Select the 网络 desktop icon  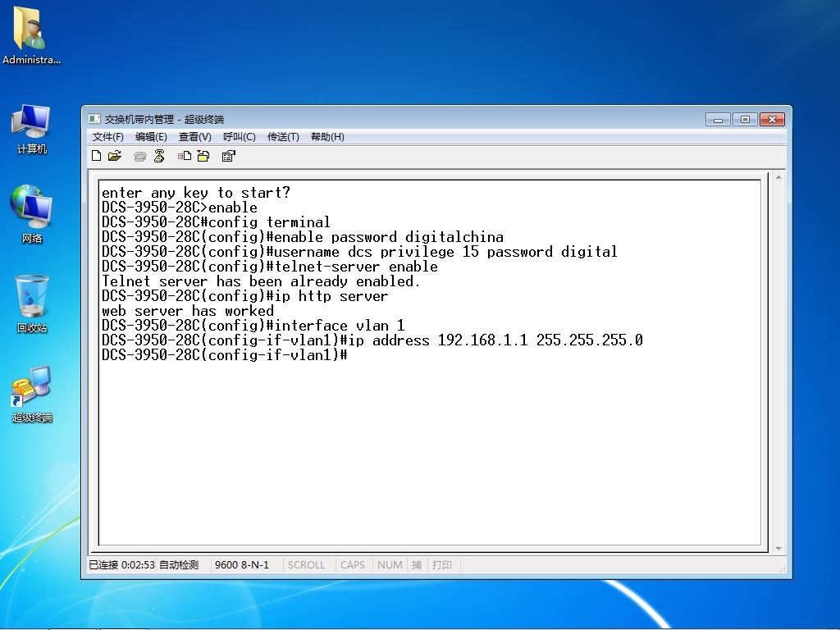[32, 214]
